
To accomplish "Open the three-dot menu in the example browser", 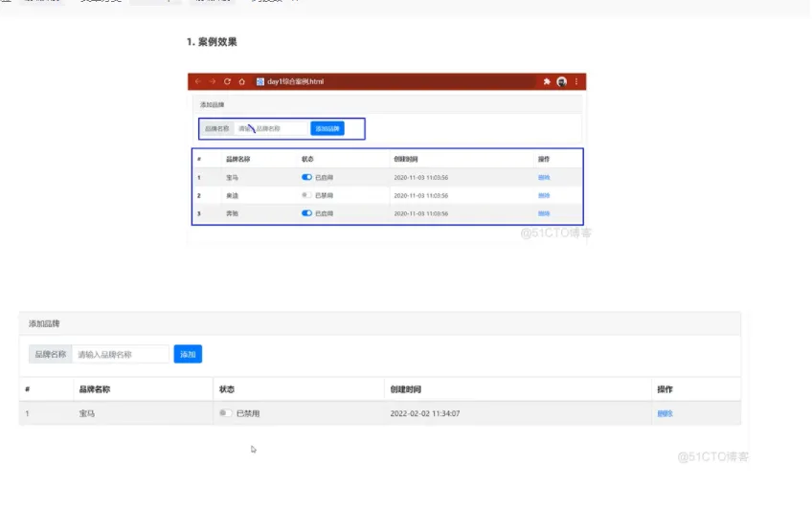I will [576, 81].
